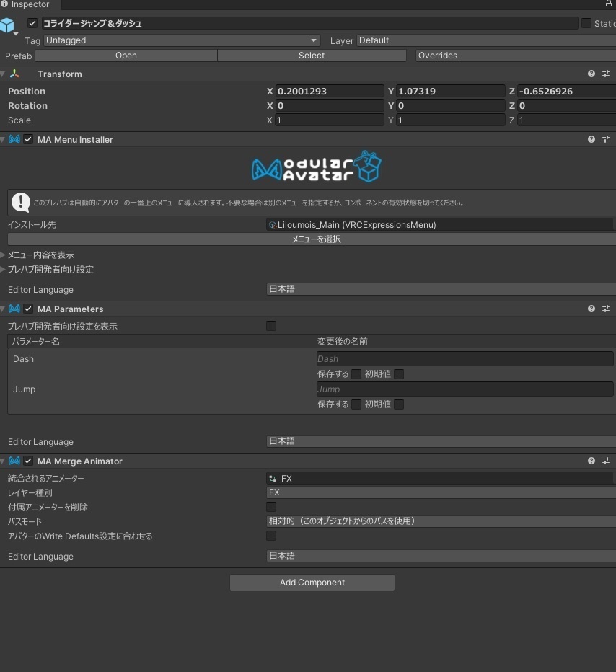
Task: Open MA Parameters help icon
Action: 591,309
